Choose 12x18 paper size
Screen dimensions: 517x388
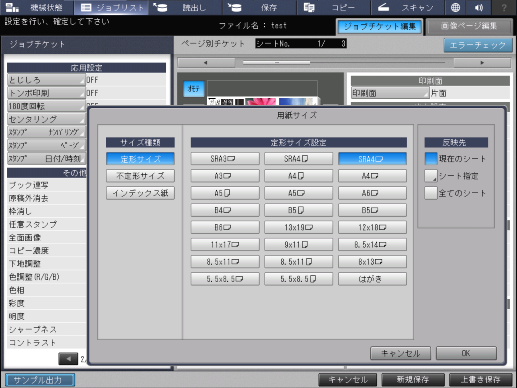click(x=373, y=227)
